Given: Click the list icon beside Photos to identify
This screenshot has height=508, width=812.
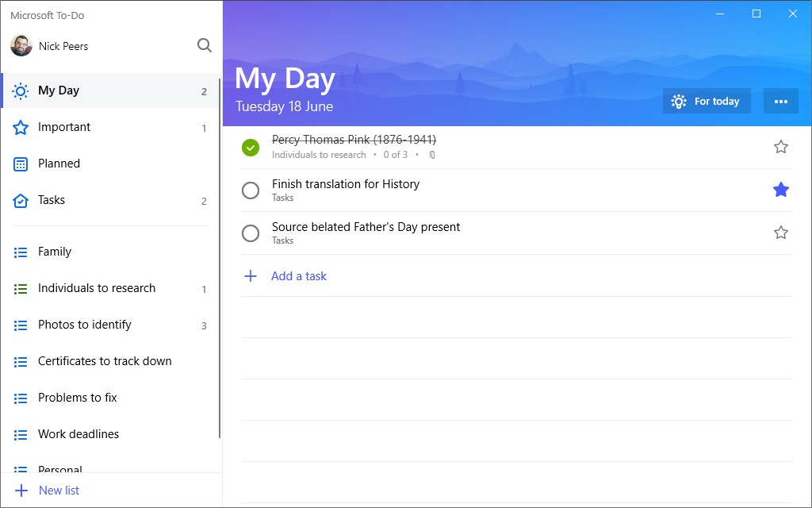Looking at the screenshot, I should click(x=21, y=325).
